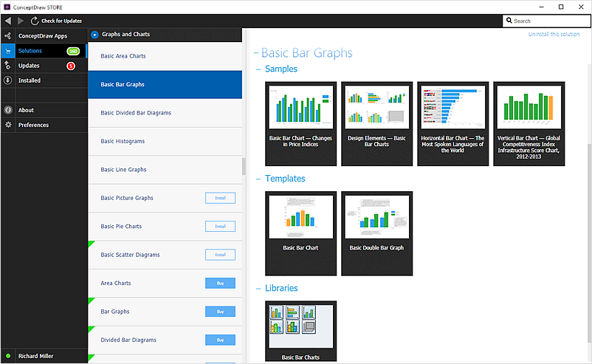Image resolution: width=592 pixels, height=364 pixels.
Task: Click Uninstall this solution link
Action: tap(554, 34)
